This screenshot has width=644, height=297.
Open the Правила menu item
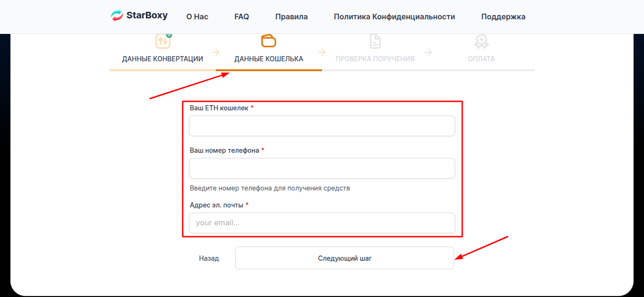tap(291, 16)
